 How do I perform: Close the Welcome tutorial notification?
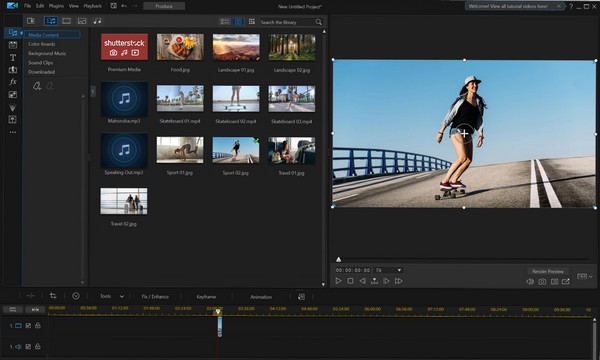coord(559,6)
